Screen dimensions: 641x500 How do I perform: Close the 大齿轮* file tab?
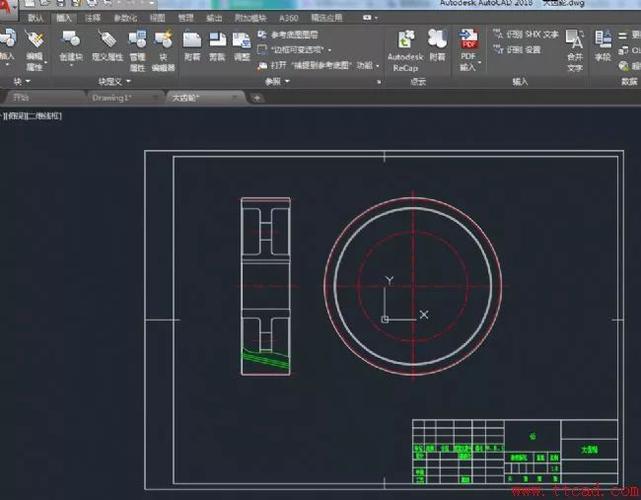(x=235, y=98)
